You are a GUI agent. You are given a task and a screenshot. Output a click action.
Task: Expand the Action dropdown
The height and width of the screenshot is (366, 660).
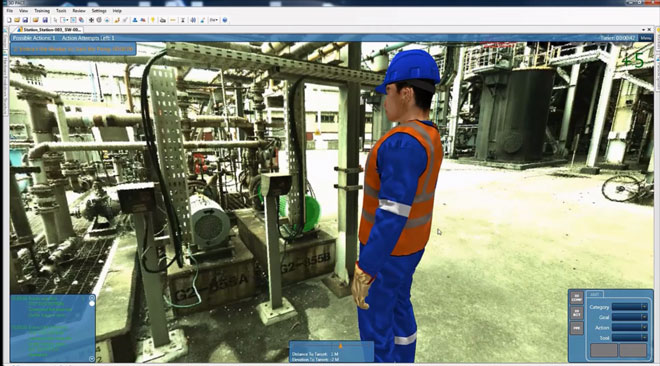click(x=629, y=327)
